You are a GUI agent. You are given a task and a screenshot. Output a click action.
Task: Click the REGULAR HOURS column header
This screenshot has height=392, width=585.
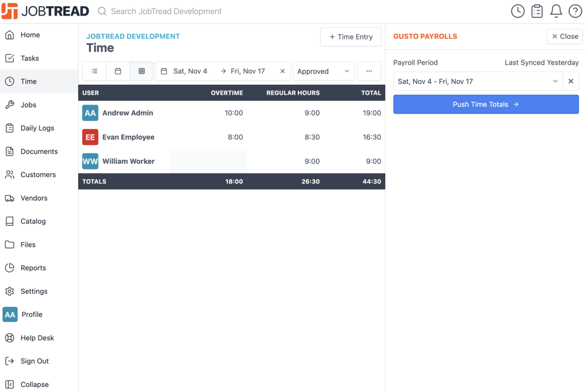[x=293, y=93]
